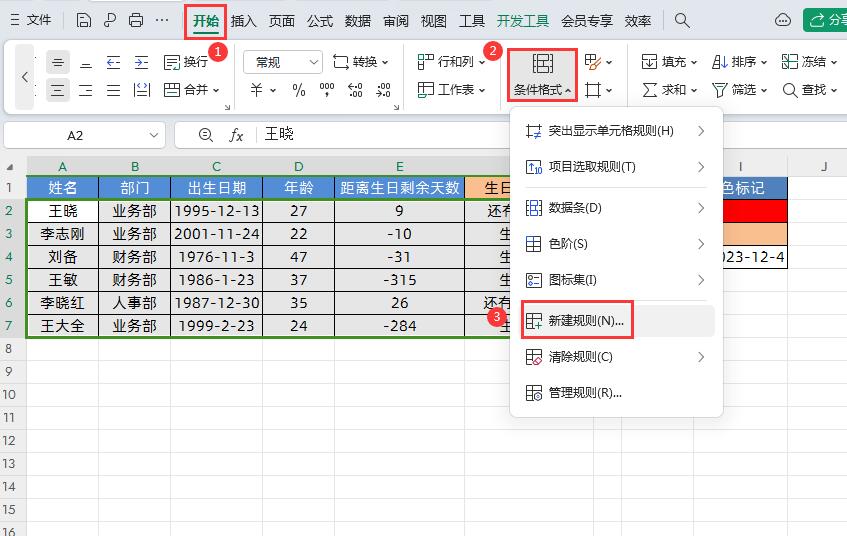847x536 pixels.
Task: Choose 数据条(D) menu item
Action: (616, 208)
